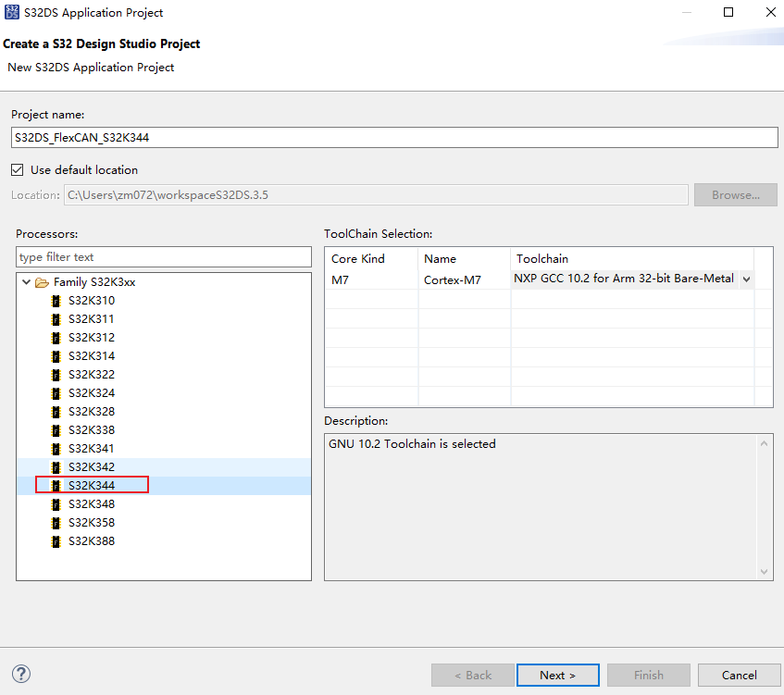Viewport: 784px width, 695px height.
Task: Click the S32K314 processor chip icon
Action: [56, 356]
